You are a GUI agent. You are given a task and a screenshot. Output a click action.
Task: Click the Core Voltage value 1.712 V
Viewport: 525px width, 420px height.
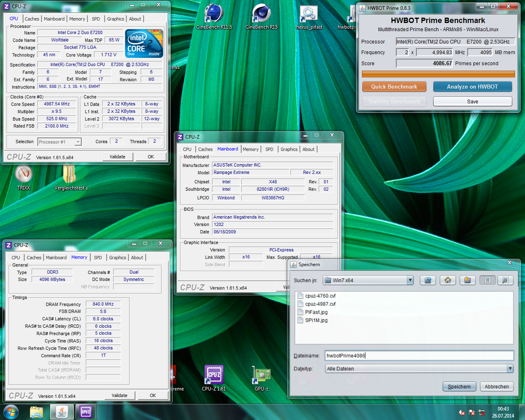coord(109,55)
